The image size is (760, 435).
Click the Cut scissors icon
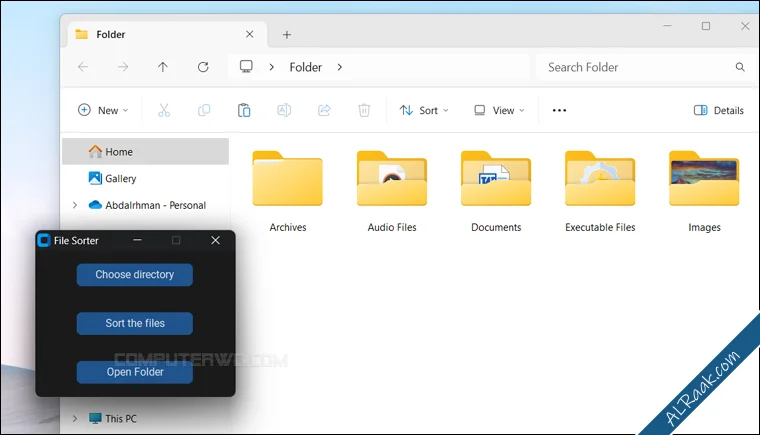(x=164, y=110)
